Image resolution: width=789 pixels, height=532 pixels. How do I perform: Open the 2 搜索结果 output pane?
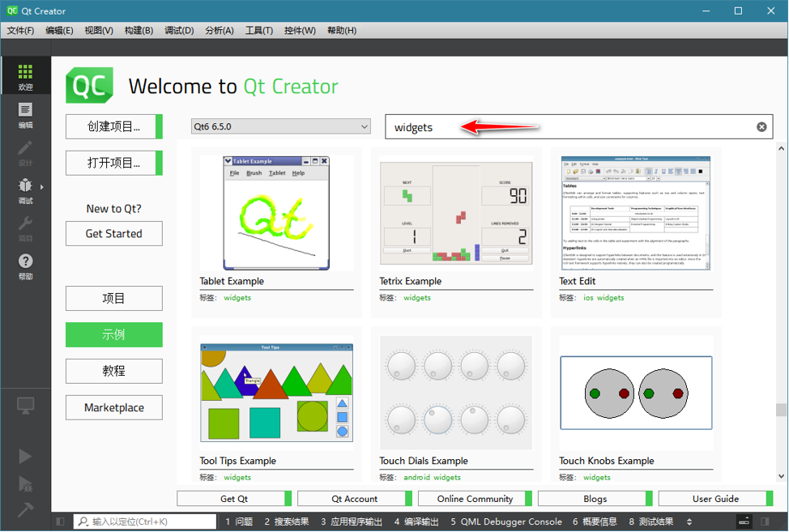(286, 521)
